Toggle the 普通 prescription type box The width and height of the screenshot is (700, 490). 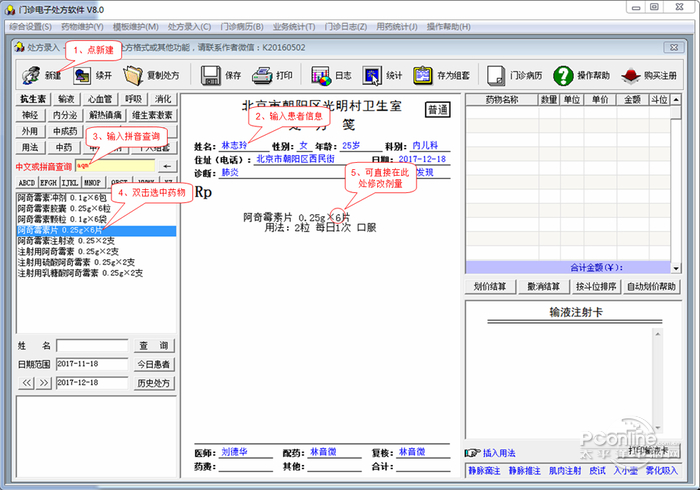(x=437, y=110)
